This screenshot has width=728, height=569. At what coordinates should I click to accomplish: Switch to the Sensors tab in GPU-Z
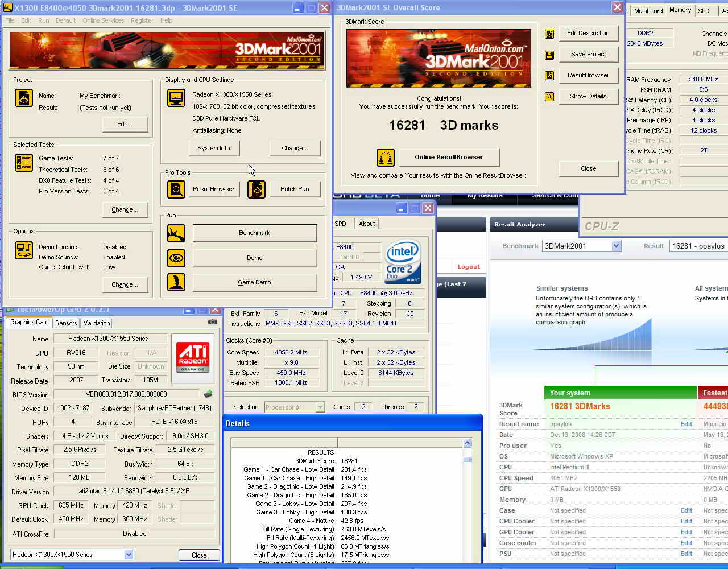[66, 323]
